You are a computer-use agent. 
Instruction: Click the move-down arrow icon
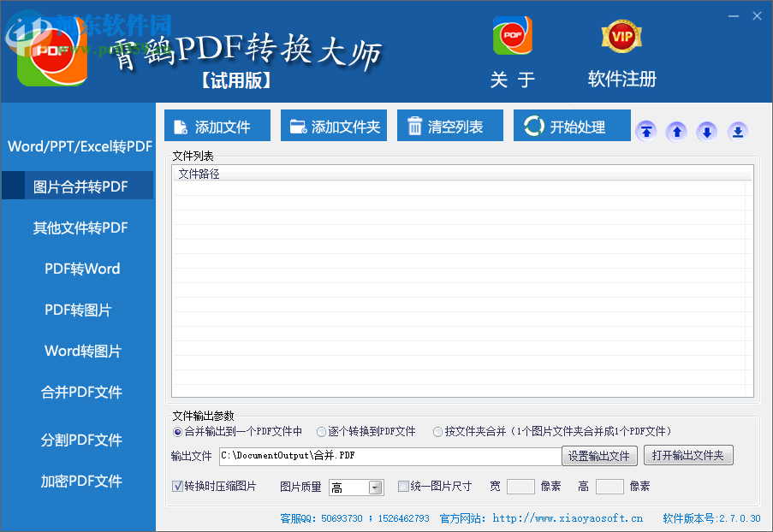point(706,131)
